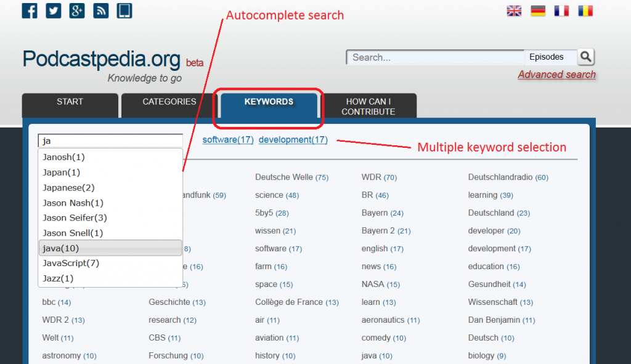Switch to the START tab
Screen dimensions: 631x364
pyautogui.click(x=70, y=102)
